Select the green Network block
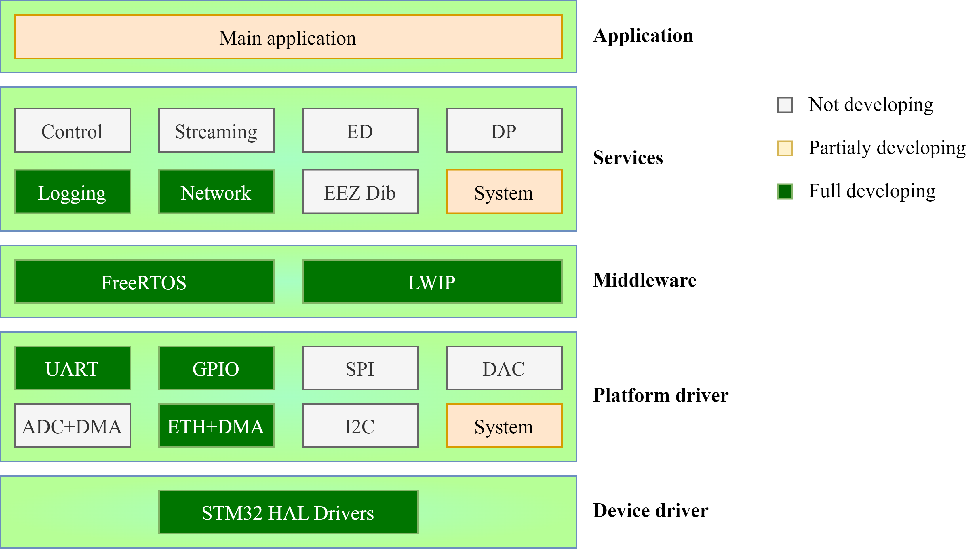Viewport: 980px width, 550px height. coord(216,191)
